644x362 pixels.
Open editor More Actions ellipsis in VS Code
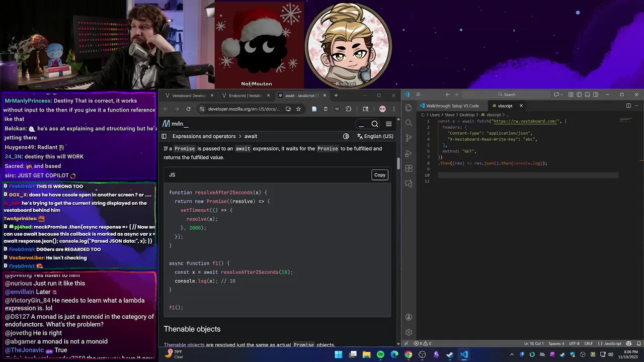(x=636, y=106)
